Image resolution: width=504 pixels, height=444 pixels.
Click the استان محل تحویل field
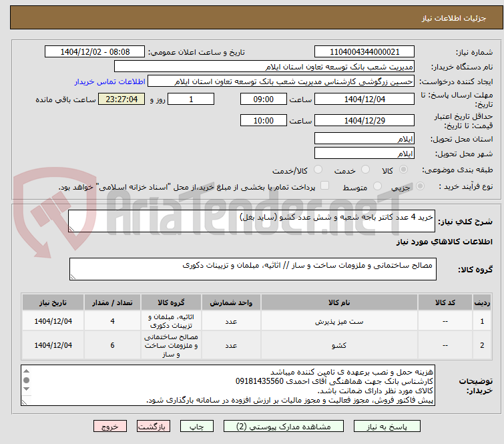(x=364, y=139)
